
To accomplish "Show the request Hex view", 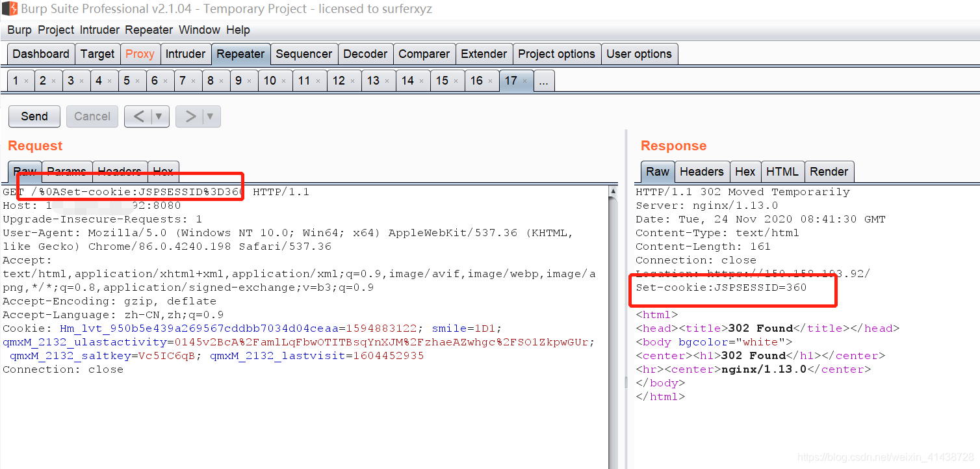I will coord(163,172).
